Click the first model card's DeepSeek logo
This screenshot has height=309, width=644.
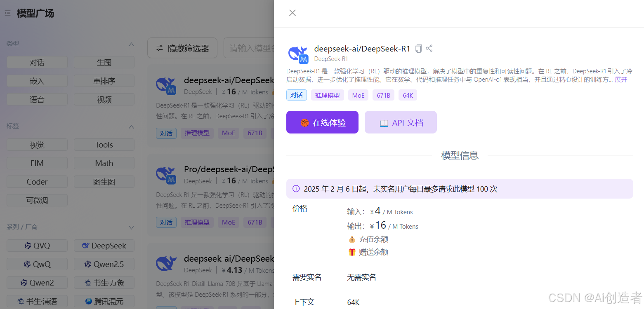166,86
